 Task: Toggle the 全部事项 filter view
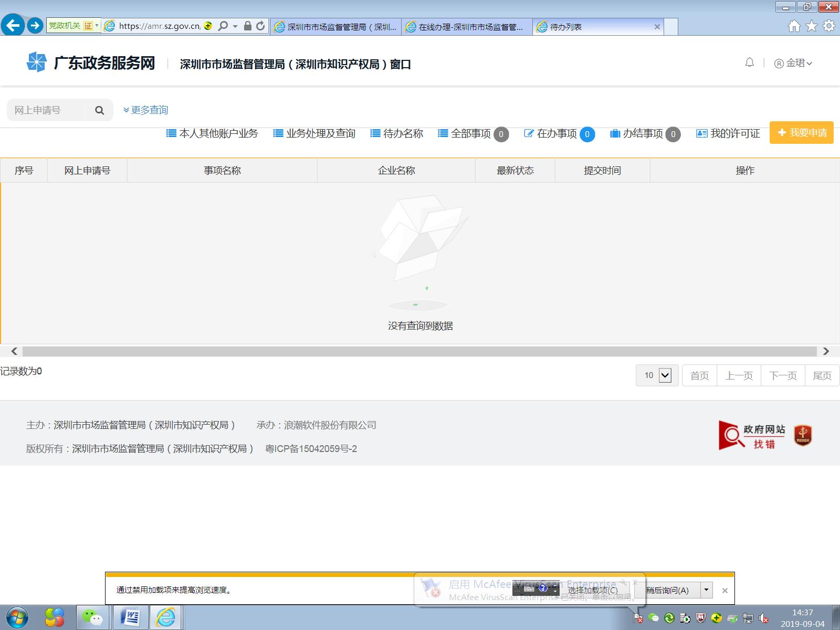click(471, 133)
